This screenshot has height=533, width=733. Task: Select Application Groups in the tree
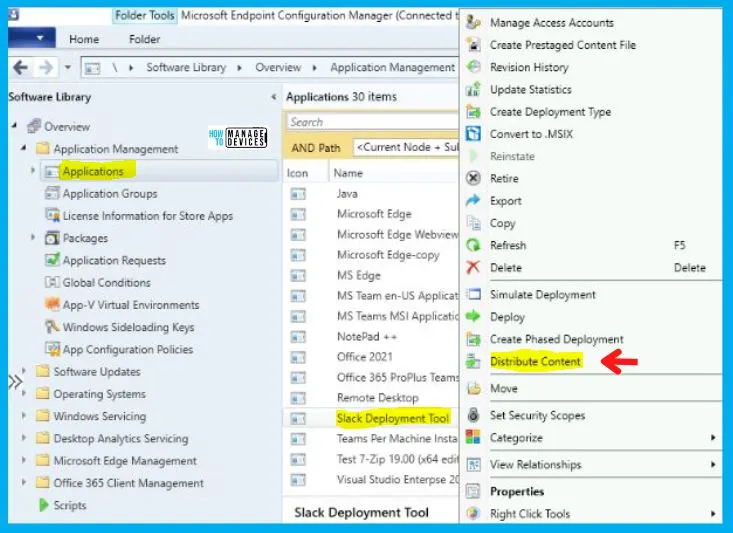pyautogui.click(x=110, y=194)
